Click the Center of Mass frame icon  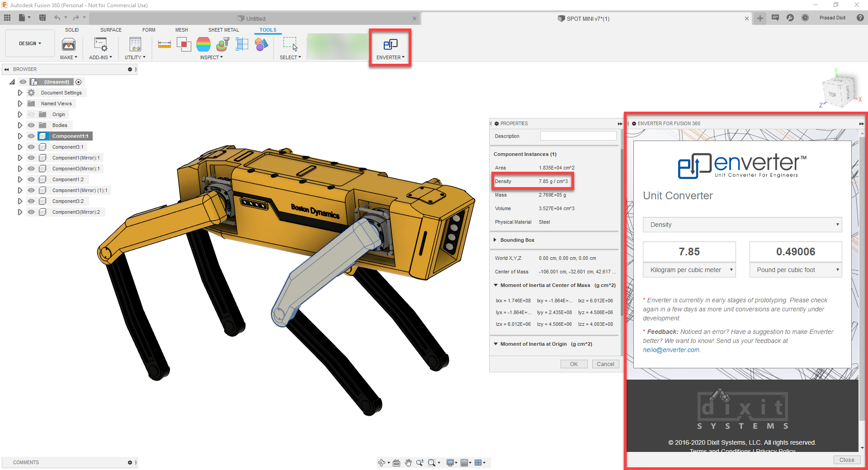click(242, 45)
